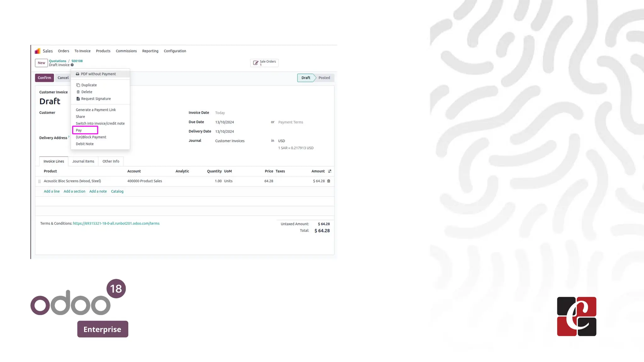This screenshot has height=362, width=644.
Task: Select Delete with trash icon in menu
Action: click(86, 92)
